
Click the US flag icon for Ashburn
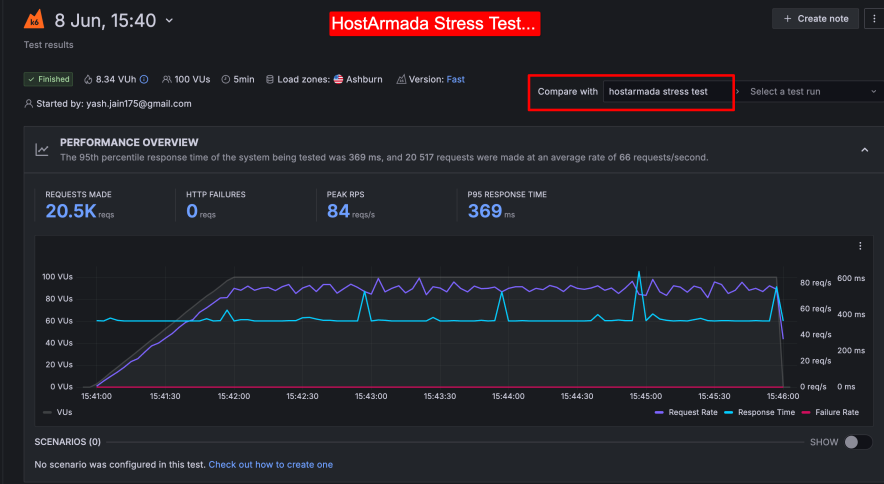338,80
